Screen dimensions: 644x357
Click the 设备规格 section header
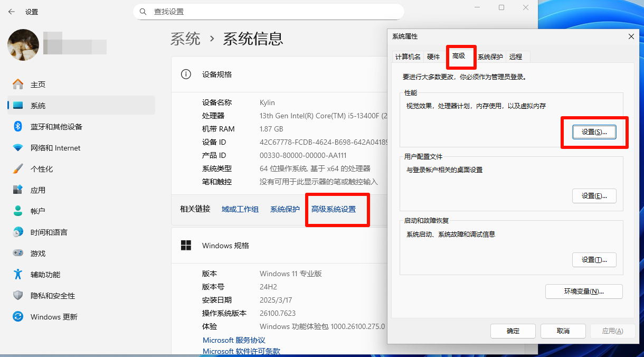[217, 74]
